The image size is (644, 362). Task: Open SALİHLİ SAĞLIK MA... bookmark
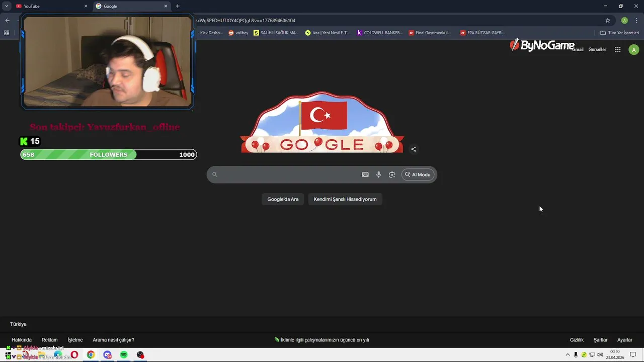coord(276,33)
